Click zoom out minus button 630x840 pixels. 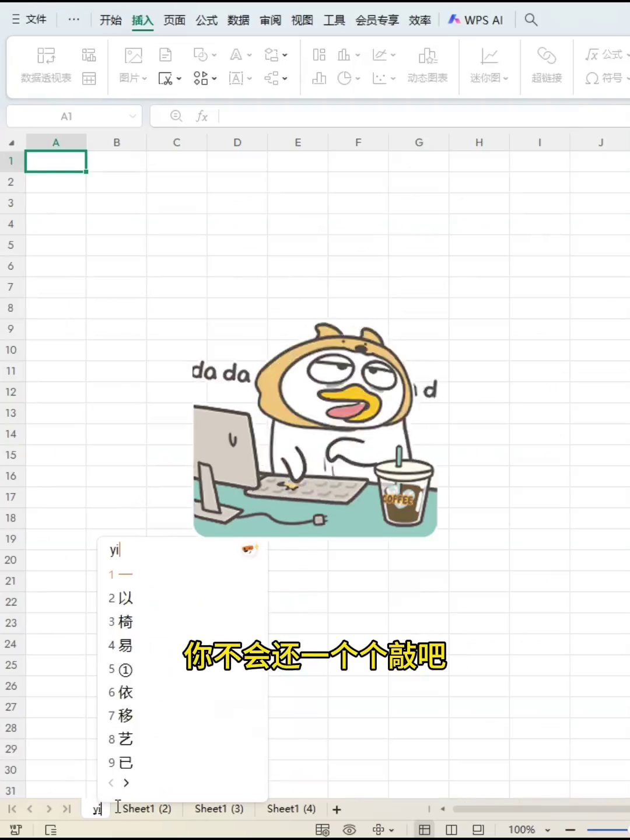570,829
